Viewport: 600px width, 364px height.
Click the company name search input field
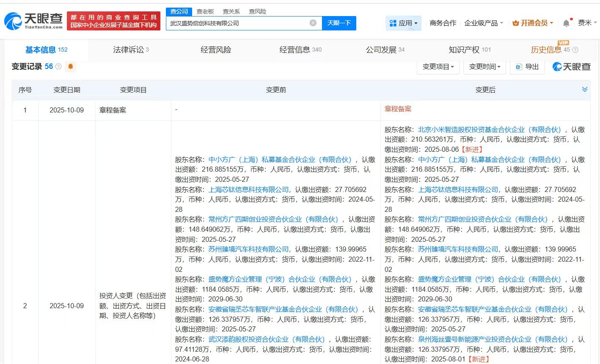(237, 23)
